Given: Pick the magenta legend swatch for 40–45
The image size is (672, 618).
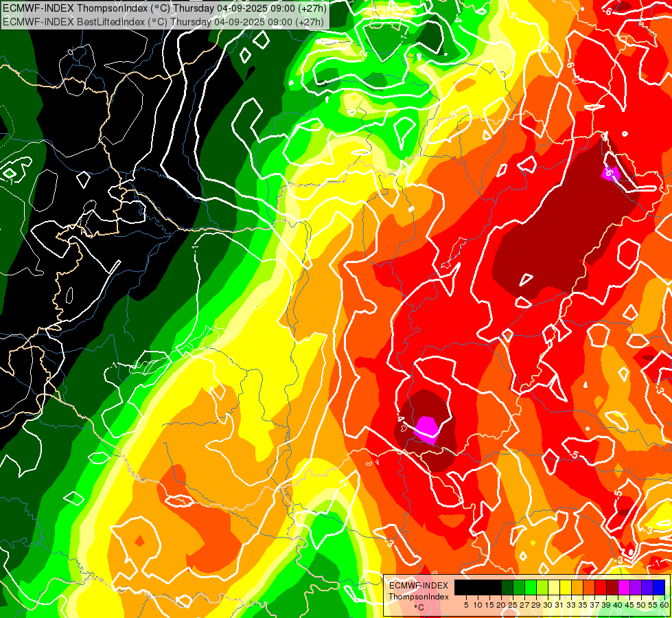Looking at the screenshot, I should [624, 587].
